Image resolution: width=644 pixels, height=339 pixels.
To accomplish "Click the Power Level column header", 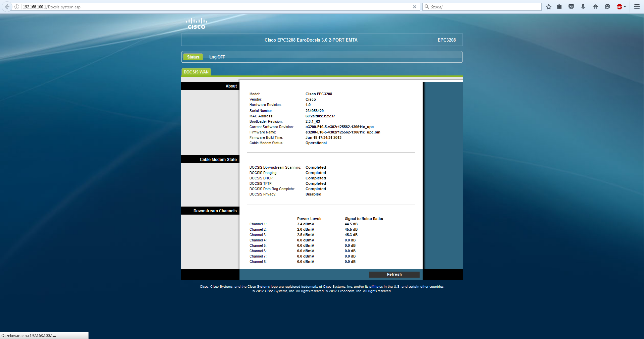I will [x=309, y=219].
